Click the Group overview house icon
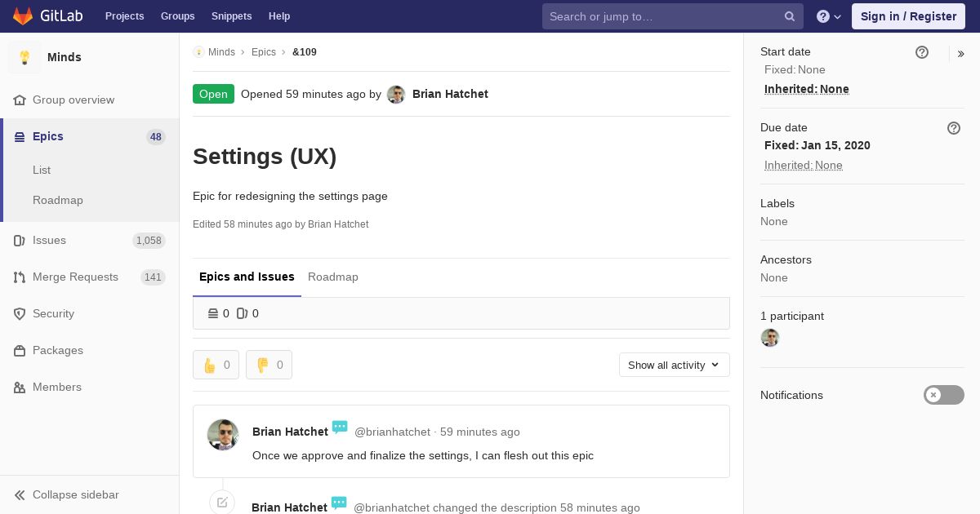The width and height of the screenshot is (980, 514). 20,100
